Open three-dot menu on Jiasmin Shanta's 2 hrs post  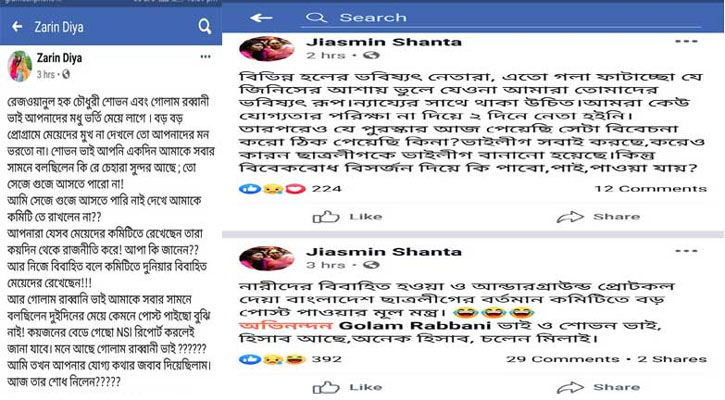[686, 42]
